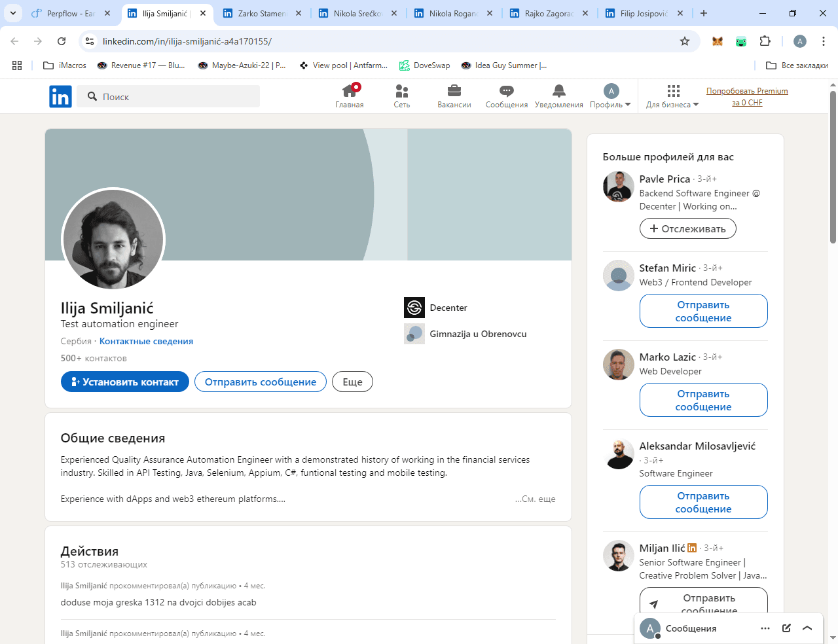Expand Профиль dropdown menu
Viewport: 838px width, 644px height.
(x=611, y=96)
